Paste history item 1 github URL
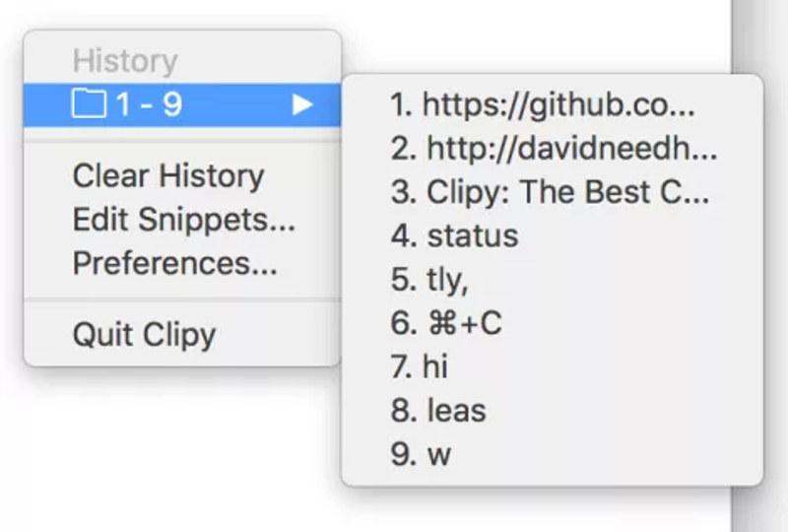This screenshot has width=788, height=532. (x=553, y=104)
